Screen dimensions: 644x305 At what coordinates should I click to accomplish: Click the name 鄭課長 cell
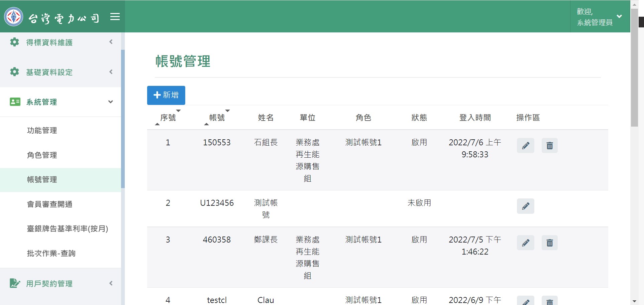(266, 240)
